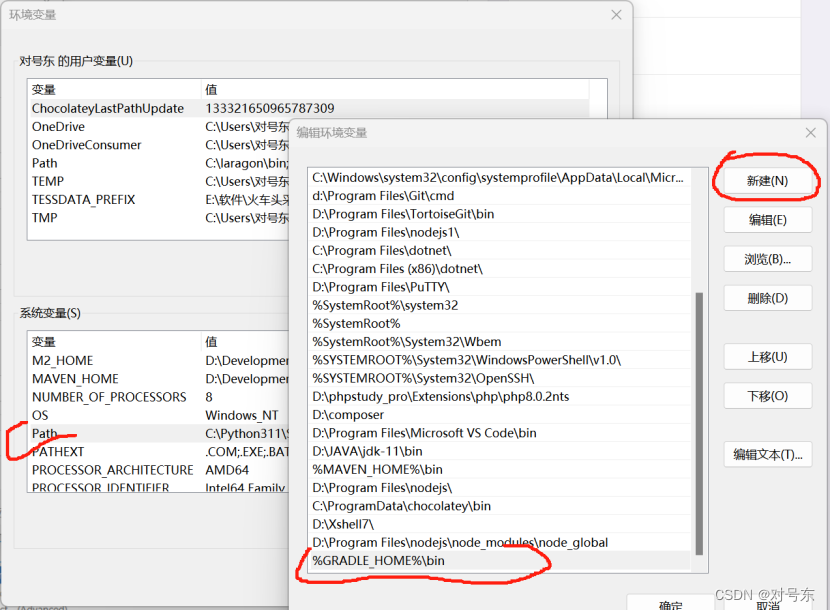Screen dimensions: 830x611
Task: Select the user Path variable row
Action: [159, 164]
